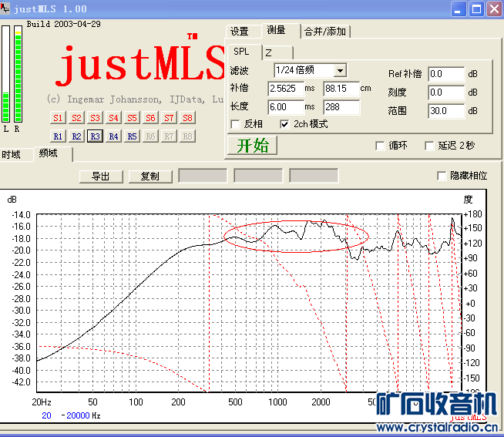Select the SPL sub-tab
504x437 pixels.
pyautogui.click(x=244, y=52)
